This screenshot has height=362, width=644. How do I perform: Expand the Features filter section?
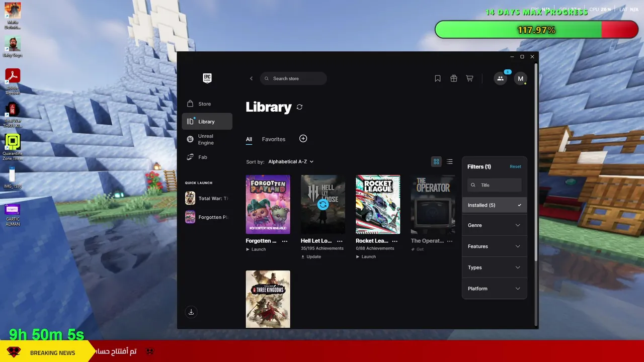[x=495, y=246]
